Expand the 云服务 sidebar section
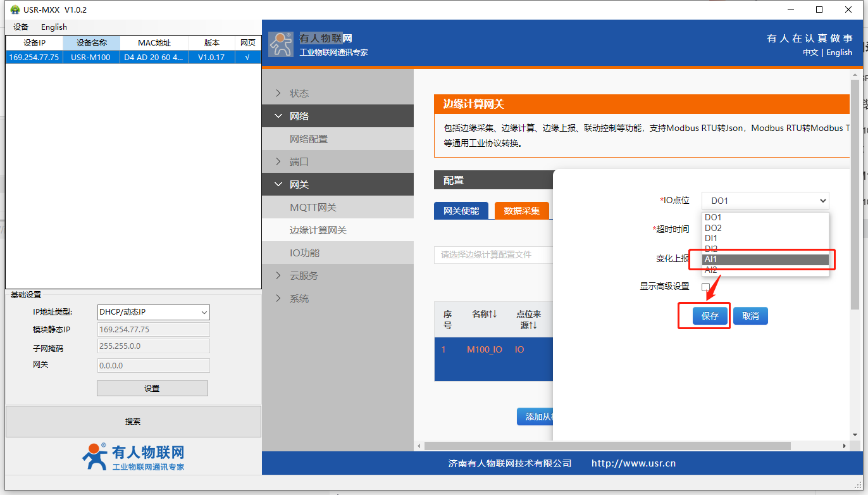The width and height of the screenshot is (868, 495). (338, 275)
